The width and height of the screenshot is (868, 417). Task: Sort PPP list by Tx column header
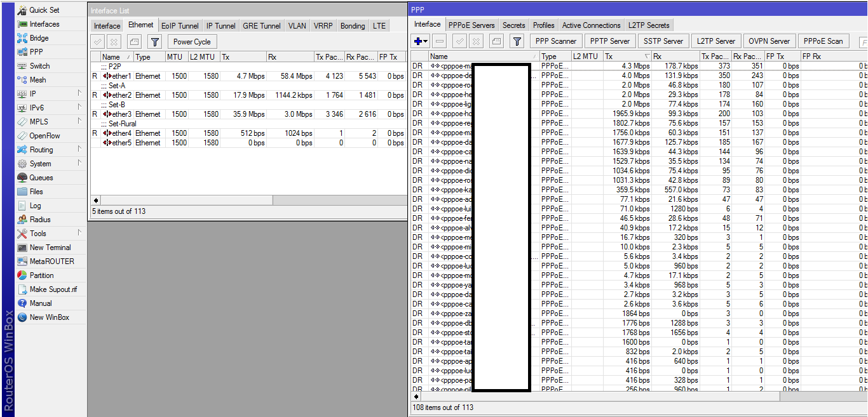(627, 56)
